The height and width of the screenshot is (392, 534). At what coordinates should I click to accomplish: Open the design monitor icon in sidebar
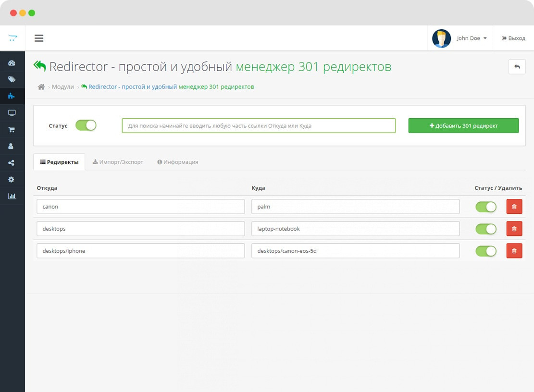pyautogui.click(x=12, y=113)
